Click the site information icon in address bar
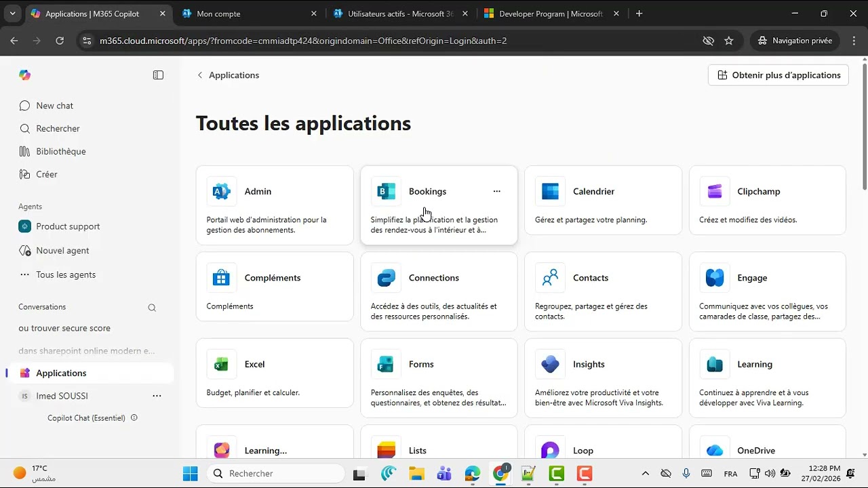 click(x=86, y=41)
